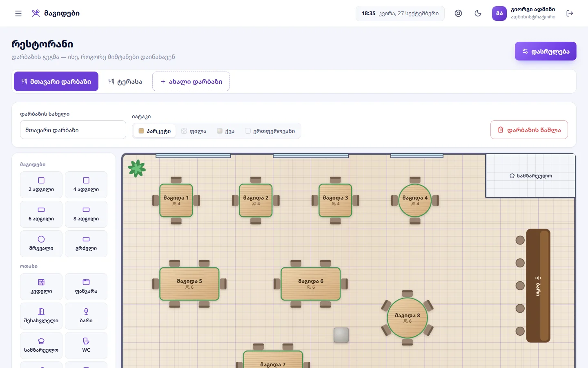Select the WC room element

86,346
